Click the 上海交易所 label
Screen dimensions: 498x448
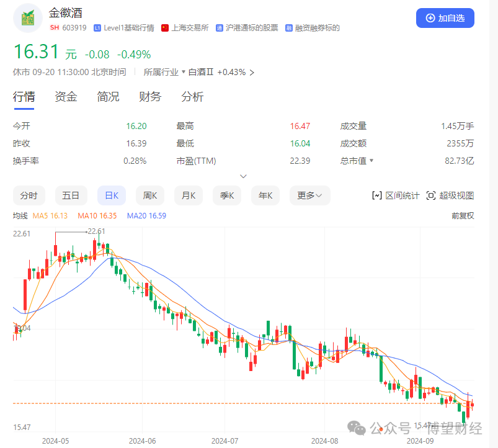tap(190, 28)
